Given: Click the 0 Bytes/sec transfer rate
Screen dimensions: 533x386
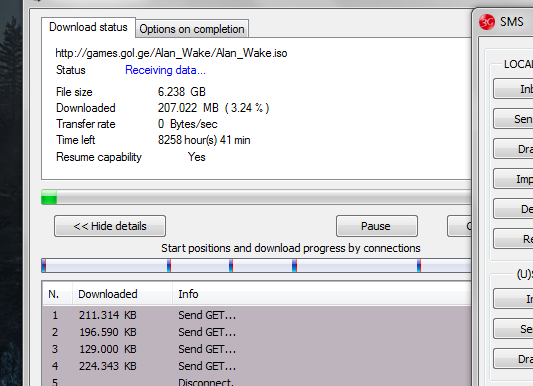Looking at the screenshot, I should [x=187, y=124].
